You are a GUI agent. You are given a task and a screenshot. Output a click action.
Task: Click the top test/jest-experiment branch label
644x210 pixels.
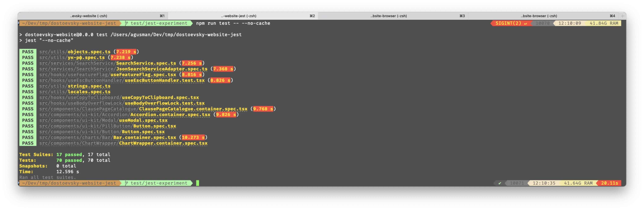coord(159,23)
